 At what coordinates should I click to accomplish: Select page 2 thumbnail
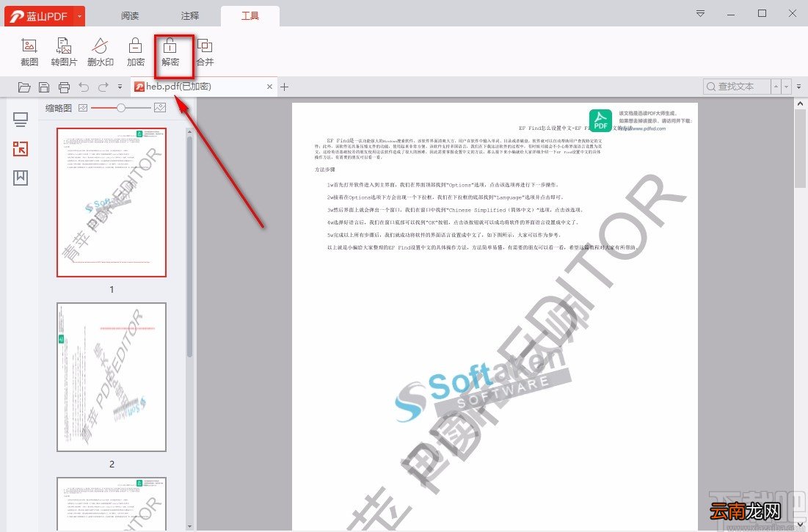(112, 377)
